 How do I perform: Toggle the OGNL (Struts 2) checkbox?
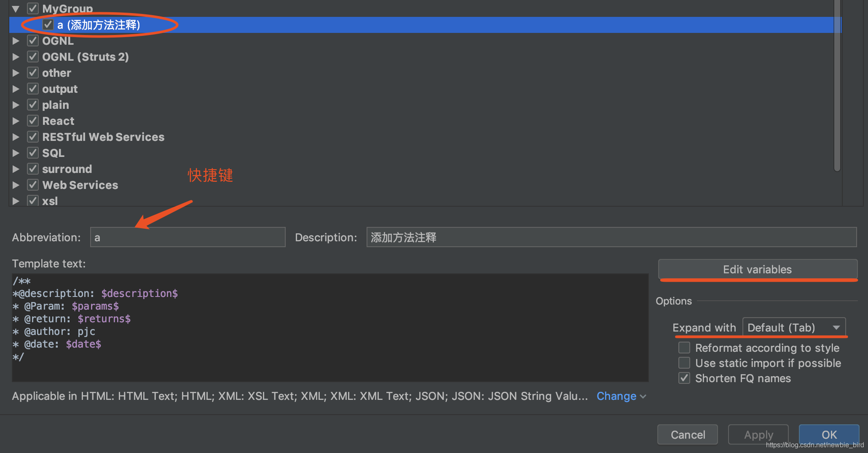(33, 57)
